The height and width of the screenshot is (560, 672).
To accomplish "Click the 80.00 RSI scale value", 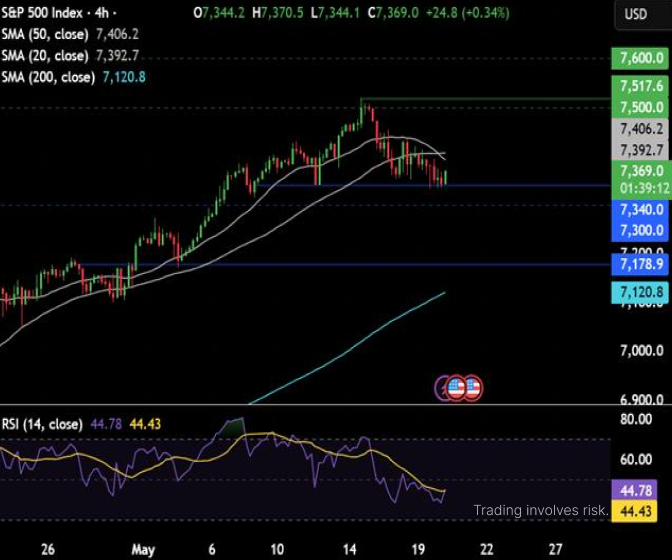I will [636, 419].
